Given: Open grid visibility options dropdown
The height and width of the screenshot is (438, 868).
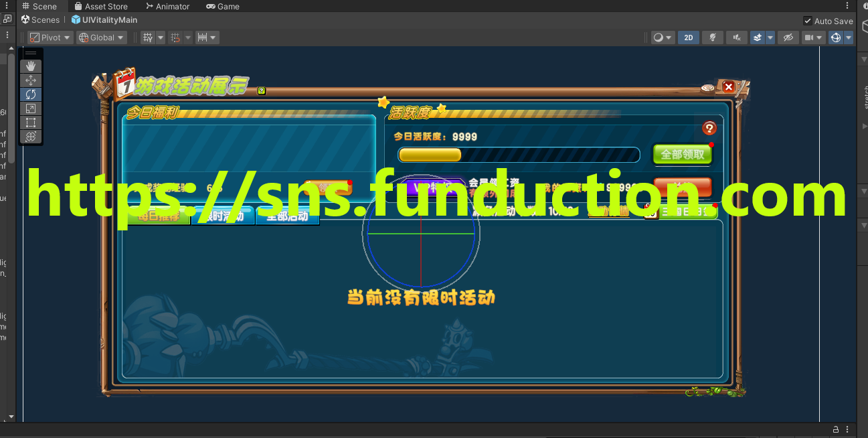Looking at the screenshot, I should click(x=161, y=38).
